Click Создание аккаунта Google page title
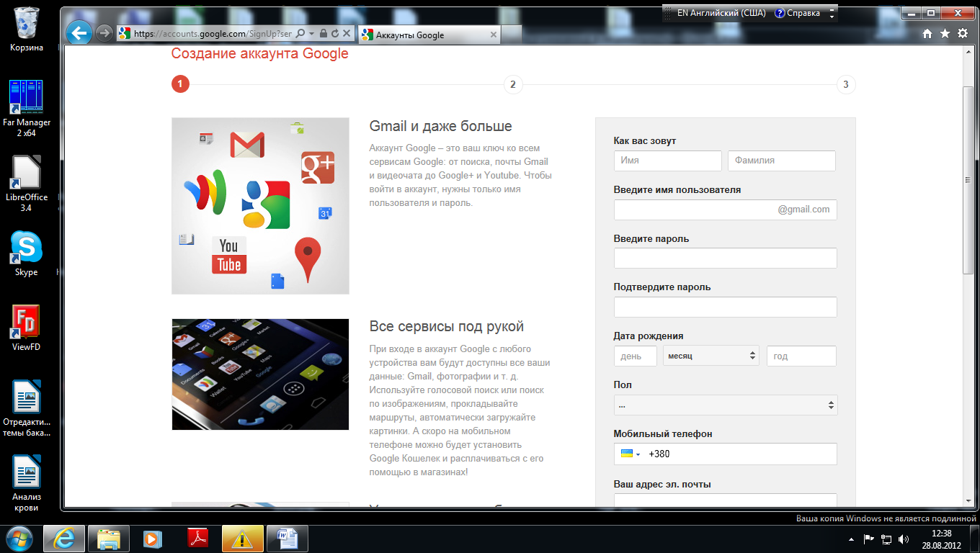980x553 pixels. tap(259, 54)
